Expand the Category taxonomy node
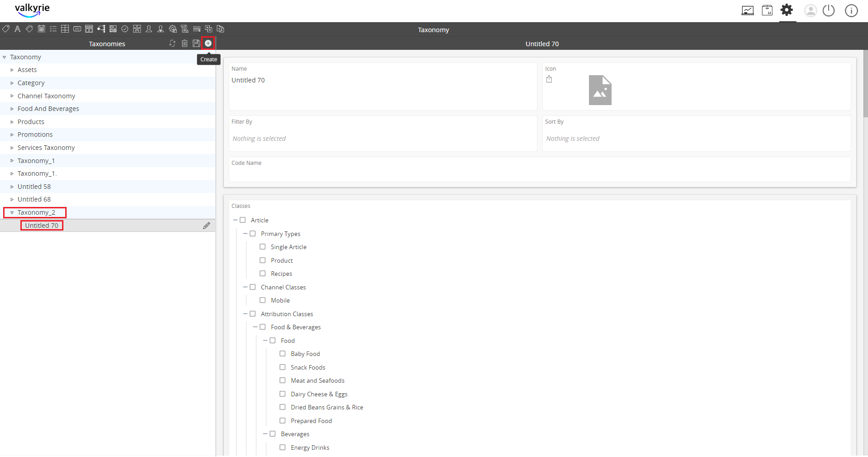868x457 pixels. click(x=12, y=83)
